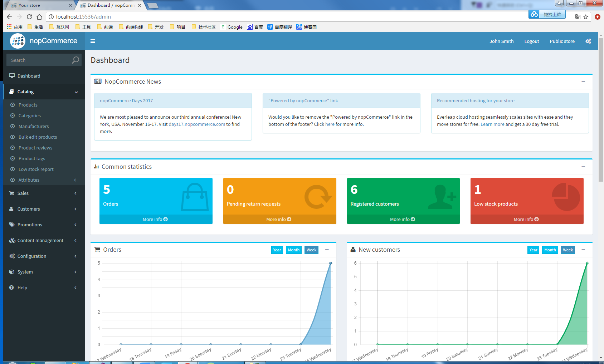The height and width of the screenshot is (364, 604).
Task: Show New customers chart by Week
Action: pyautogui.click(x=568, y=250)
